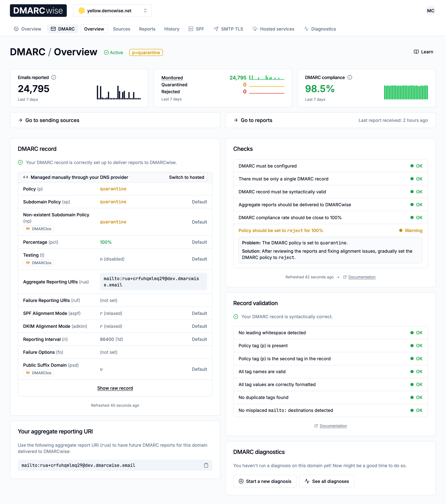Click the code icon beside Managed manually
Viewport: 446px width, 504px height.
(x=26, y=177)
